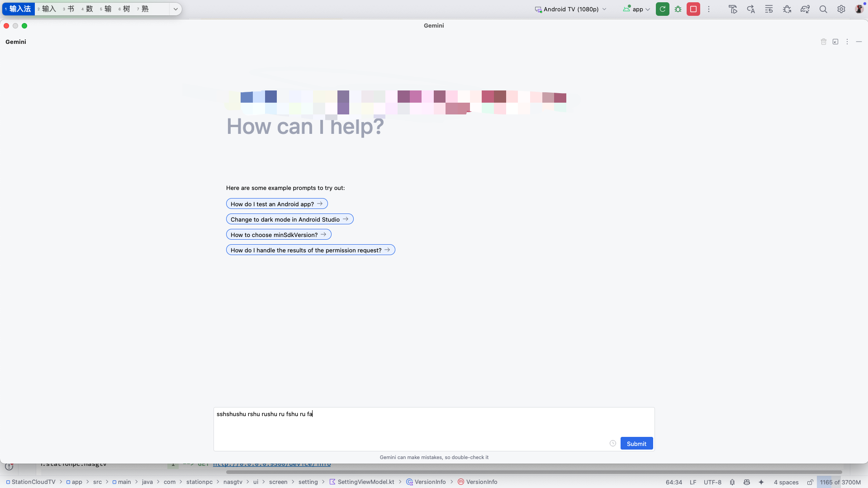Click the memory indicator 1165 of 3700M

point(840,482)
